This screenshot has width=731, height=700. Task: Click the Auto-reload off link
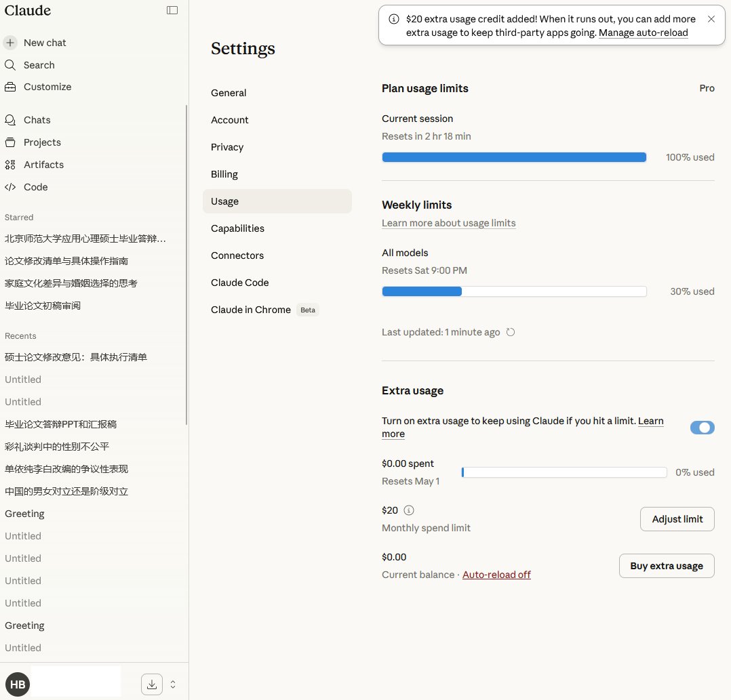click(x=496, y=575)
